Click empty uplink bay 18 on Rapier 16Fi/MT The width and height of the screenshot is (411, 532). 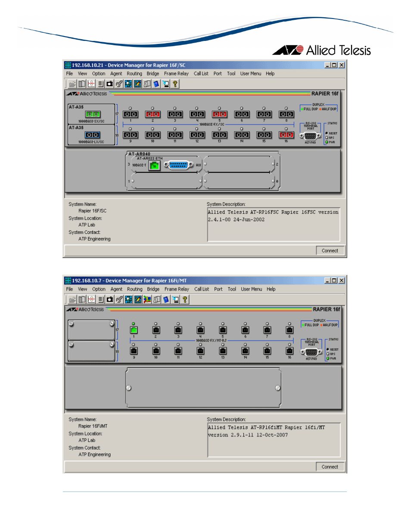(91, 351)
